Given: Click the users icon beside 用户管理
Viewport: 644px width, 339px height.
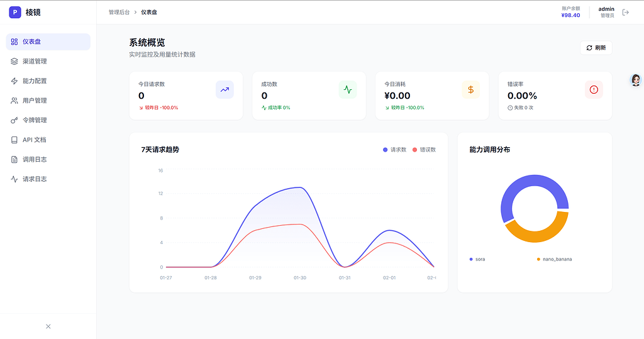Looking at the screenshot, I should (14, 101).
